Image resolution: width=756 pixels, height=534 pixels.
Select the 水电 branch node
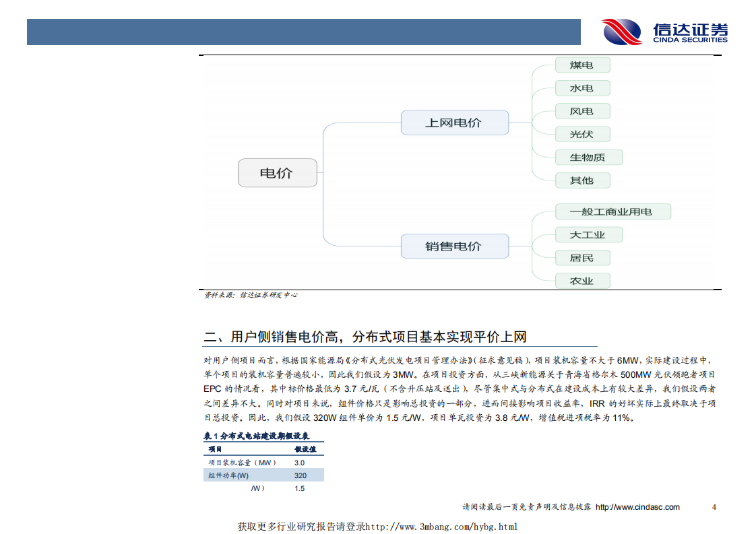[x=582, y=88]
